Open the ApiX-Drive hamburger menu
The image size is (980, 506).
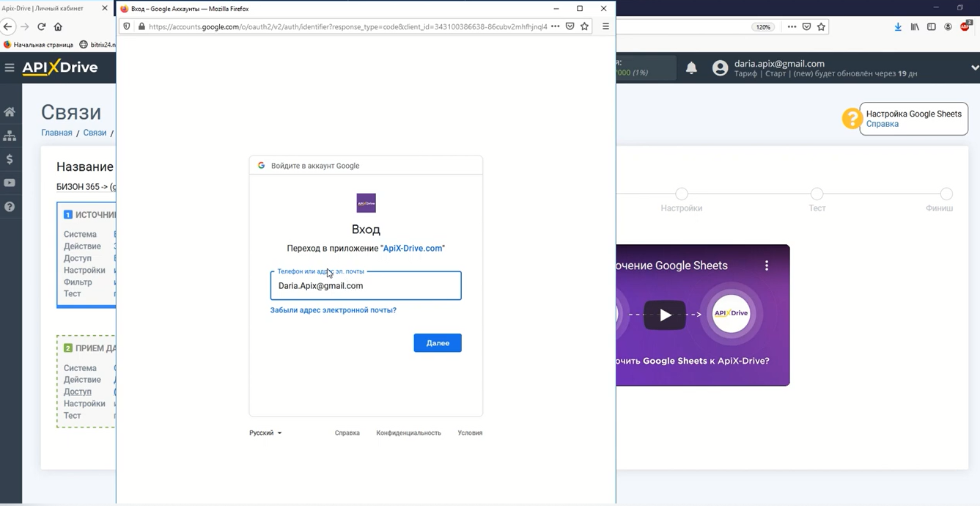coord(10,67)
